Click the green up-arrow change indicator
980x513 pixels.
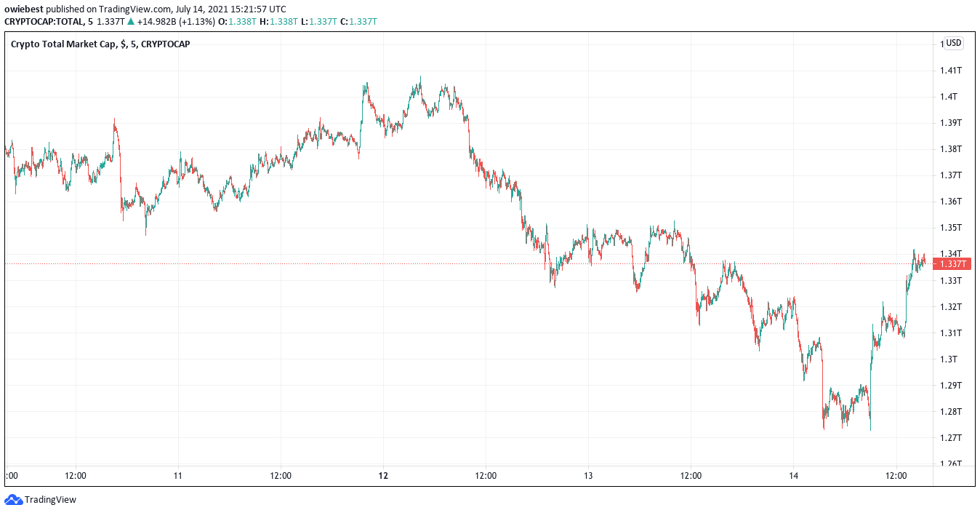pos(130,22)
